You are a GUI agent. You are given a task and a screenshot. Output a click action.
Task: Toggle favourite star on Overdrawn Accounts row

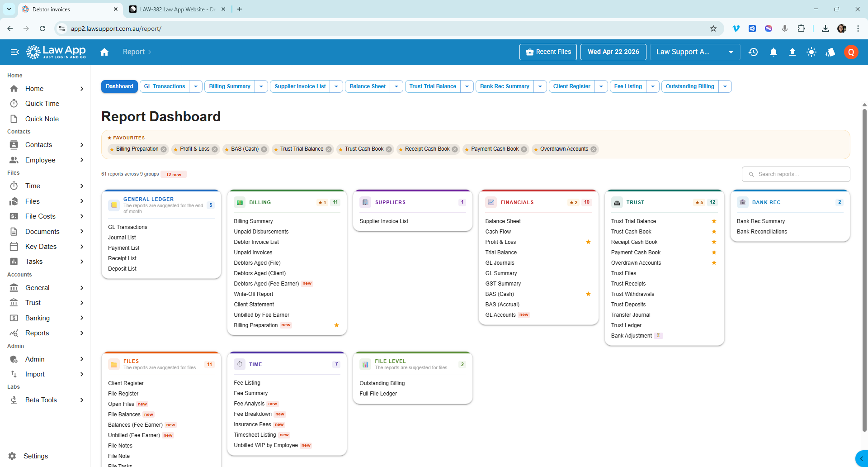[x=714, y=263]
